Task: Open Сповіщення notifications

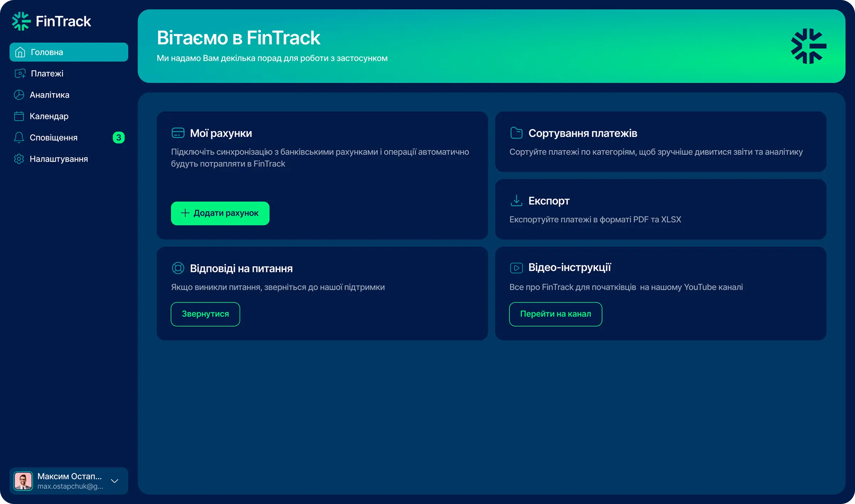Action: coord(69,137)
